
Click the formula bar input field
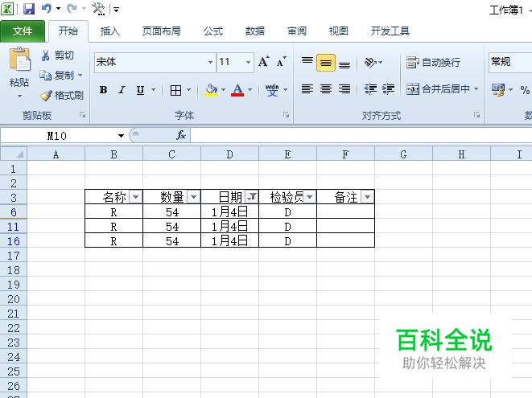[x=361, y=136]
